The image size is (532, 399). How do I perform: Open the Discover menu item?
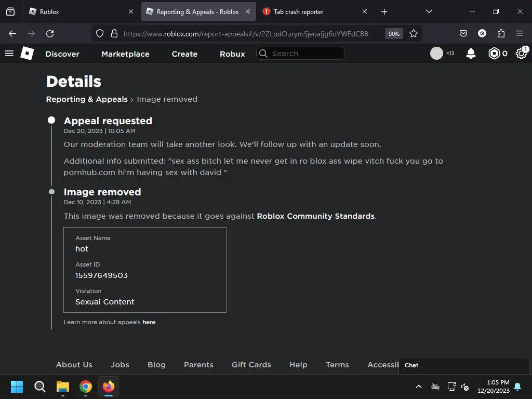point(62,54)
